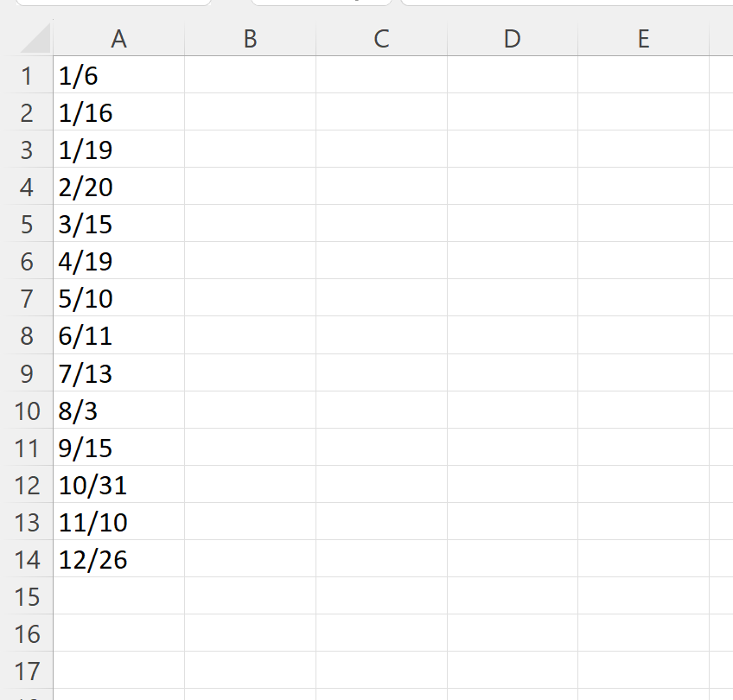Select column header D
Viewport: 733px width, 700px height.
(x=512, y=38)
